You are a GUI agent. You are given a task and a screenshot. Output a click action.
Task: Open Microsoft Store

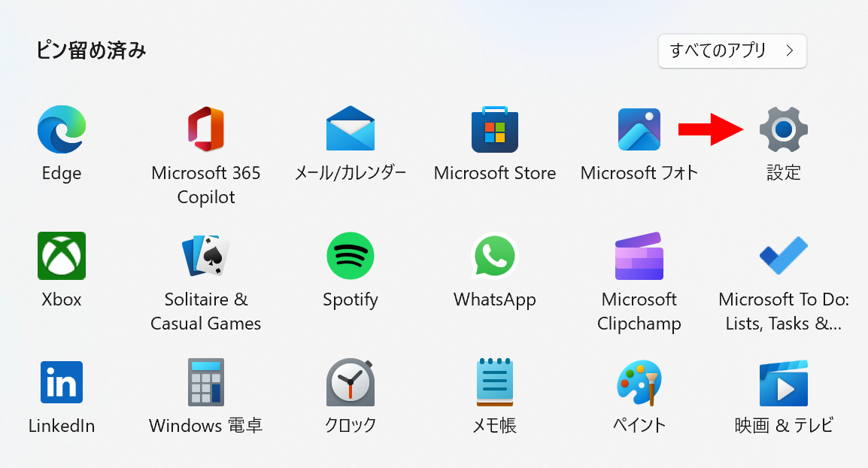click(495, 129)
